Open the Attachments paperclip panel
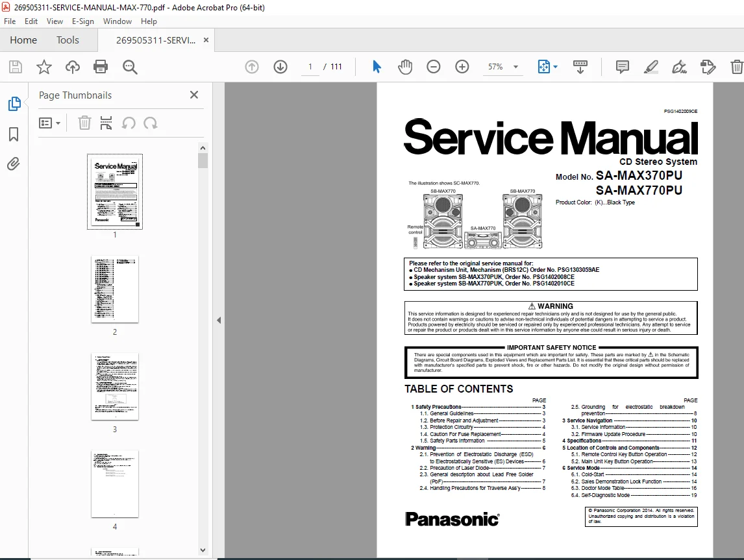744x560 pixels. (14, 164)
